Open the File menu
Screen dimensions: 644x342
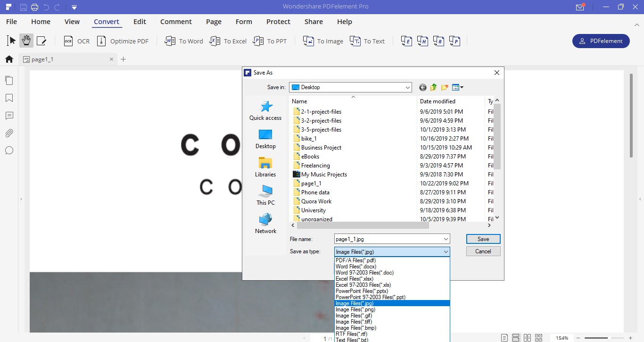pyautogui.click(x=11, y=22)
